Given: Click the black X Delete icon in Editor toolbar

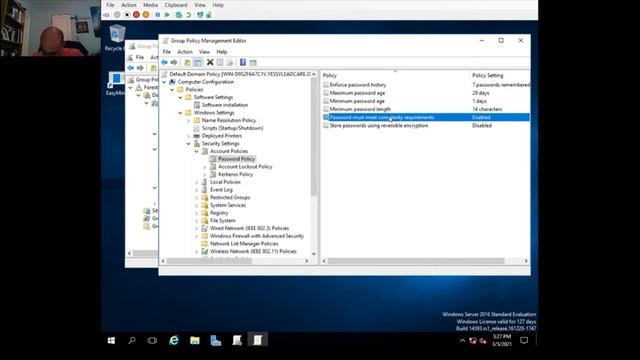Looking at the screenshot, I should pos(210,62).
